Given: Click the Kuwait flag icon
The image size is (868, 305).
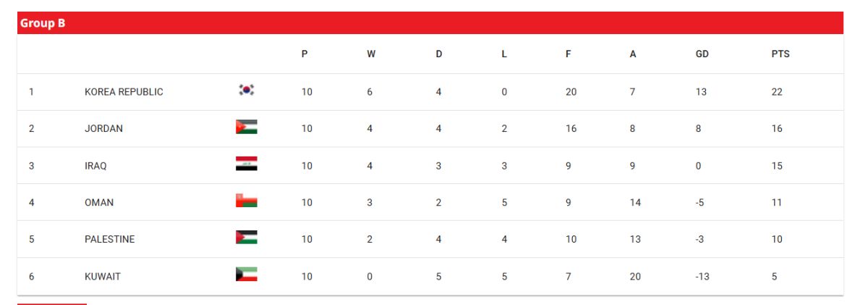Looking at the screenshot, I should (247, 275).
